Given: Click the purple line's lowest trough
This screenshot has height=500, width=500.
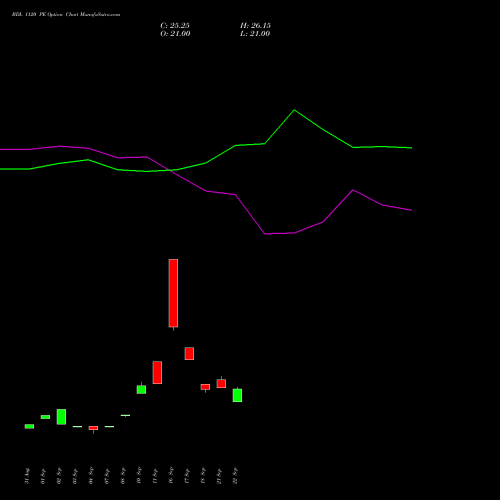Looking at the screenshot, I should point(266,234).
